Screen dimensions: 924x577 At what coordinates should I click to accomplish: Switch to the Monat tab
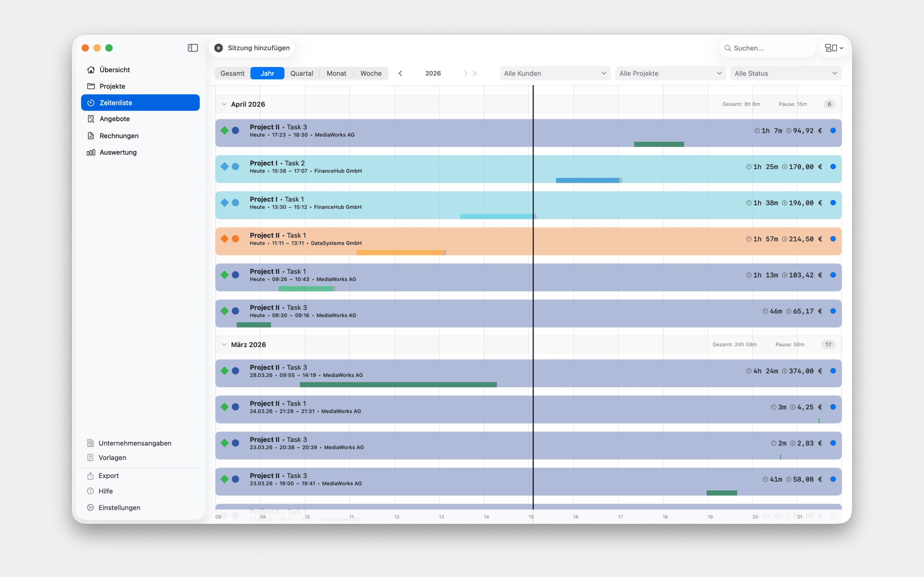tap(336, 73)
